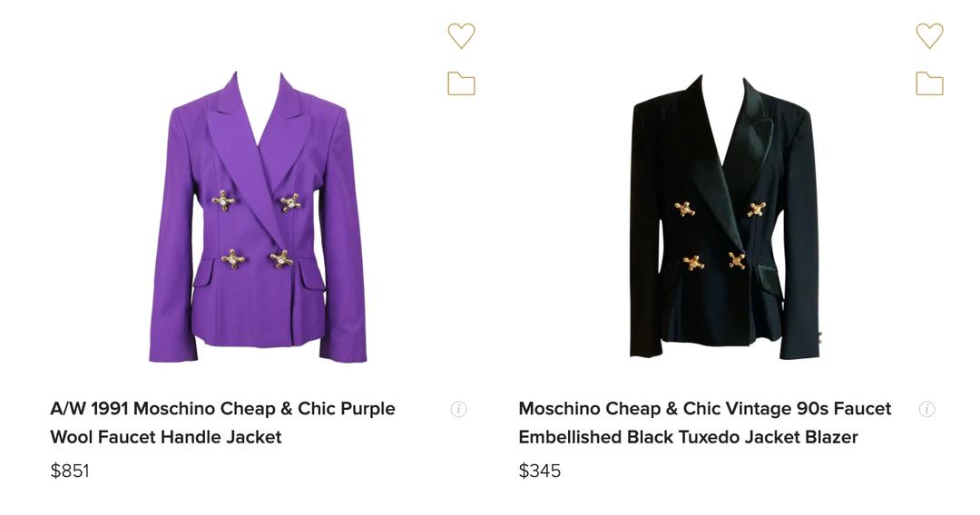Click the purple jacket's upper-left faucet button
The image size is (980, 515).
tap(223, 200)
